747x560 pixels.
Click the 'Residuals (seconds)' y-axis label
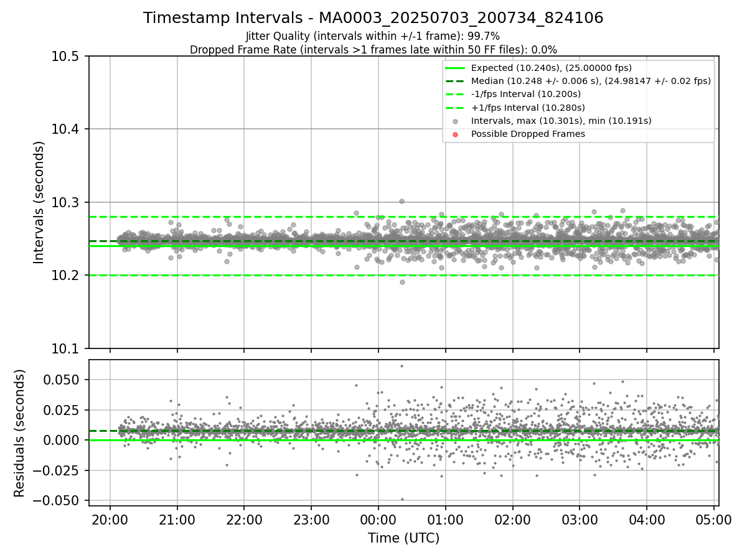click(20, 433)
